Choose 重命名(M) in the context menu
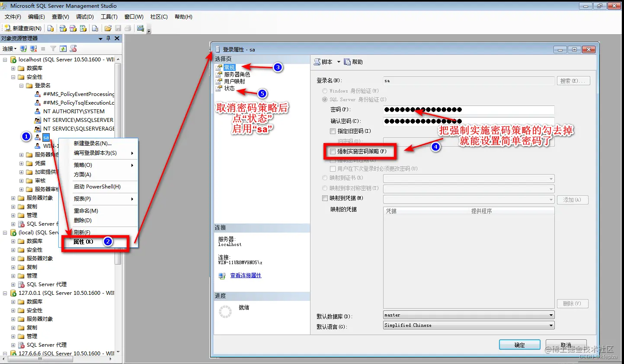The height and width of the screenshot is (364, 624). [98, 211]
